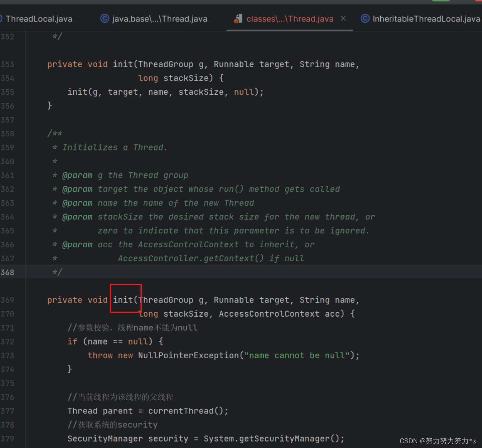Click 'NullPointerException' on line 373
The height and width of the screenshot is (448, 482).
click(x=189, y=355)
